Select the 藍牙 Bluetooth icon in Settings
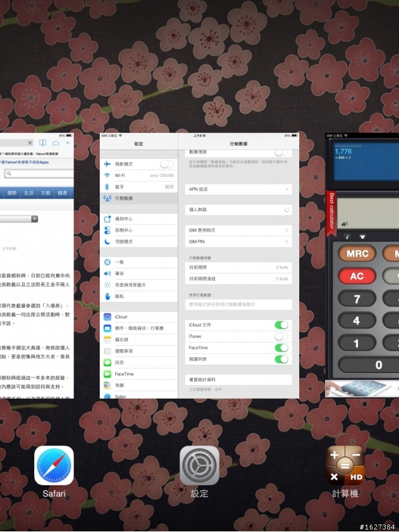399x532 pixels. pyautogui.click(x=107, y=187)
